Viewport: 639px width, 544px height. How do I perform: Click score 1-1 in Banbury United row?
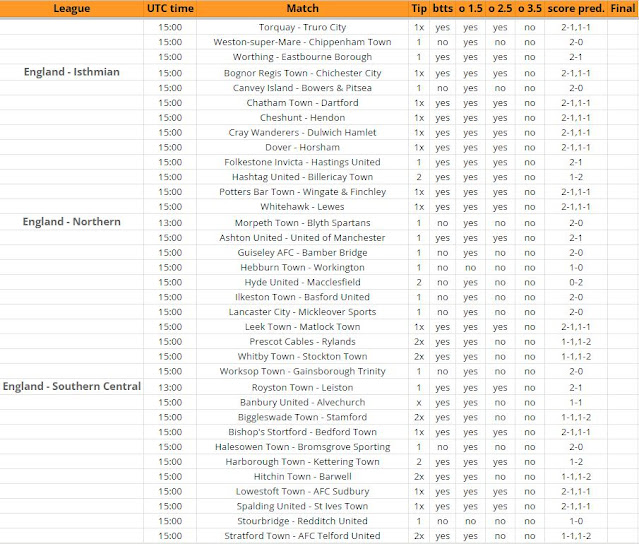pos(576,403)
